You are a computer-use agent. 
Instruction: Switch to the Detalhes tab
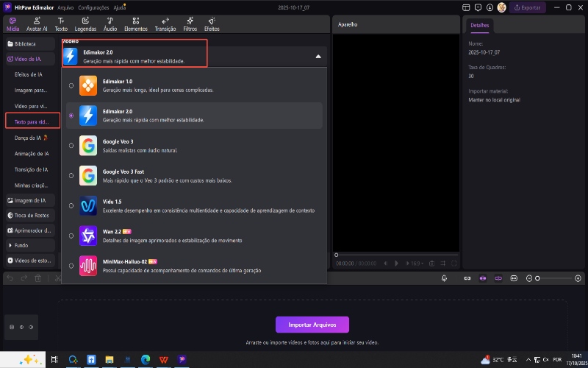480,26
